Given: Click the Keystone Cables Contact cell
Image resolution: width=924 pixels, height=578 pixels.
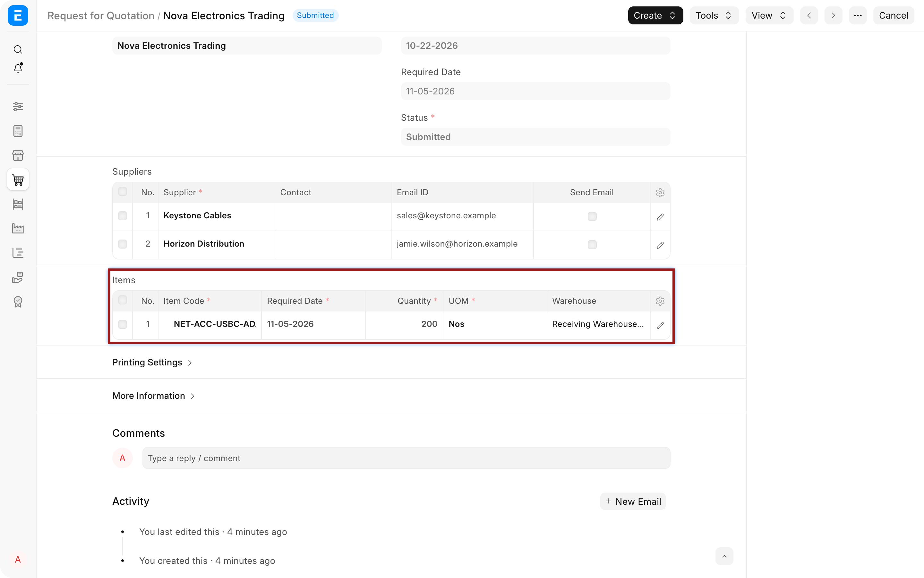Looking at the screenshot, I should 333,216.
